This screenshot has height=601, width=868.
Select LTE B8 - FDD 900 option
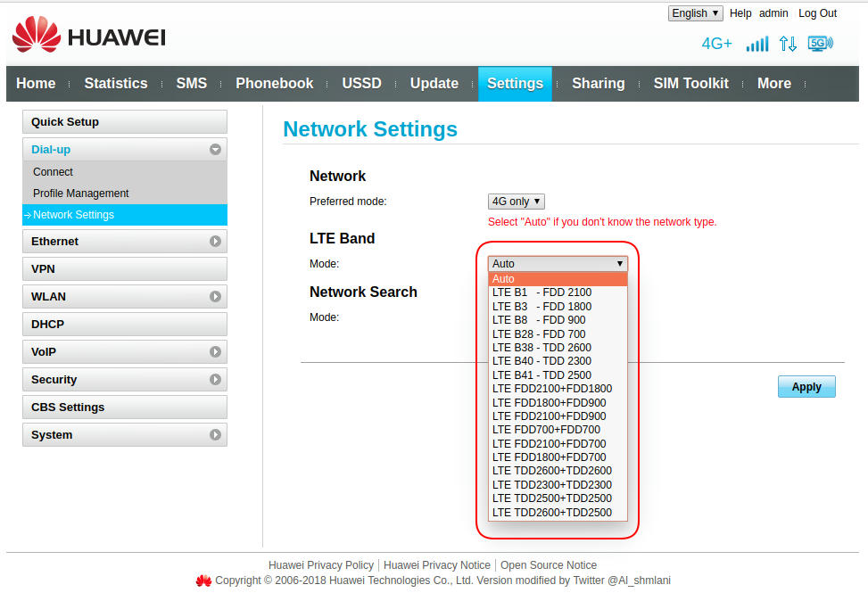558,320
